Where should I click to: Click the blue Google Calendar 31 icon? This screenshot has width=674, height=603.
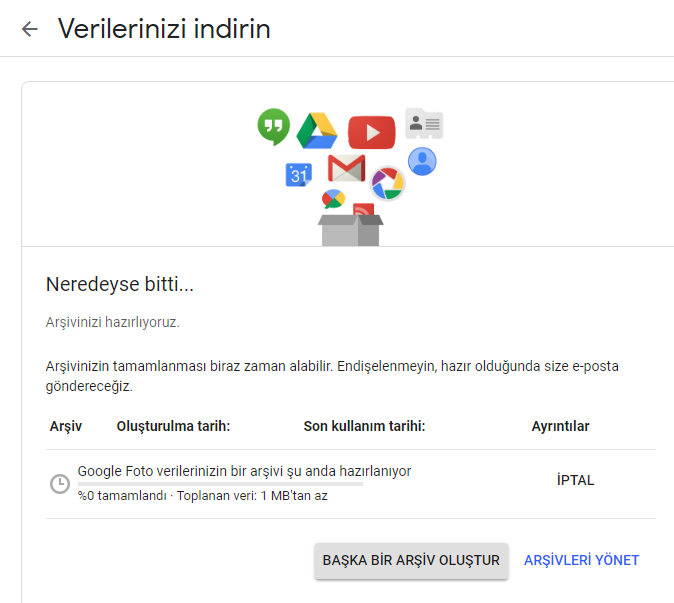point(299,175)
